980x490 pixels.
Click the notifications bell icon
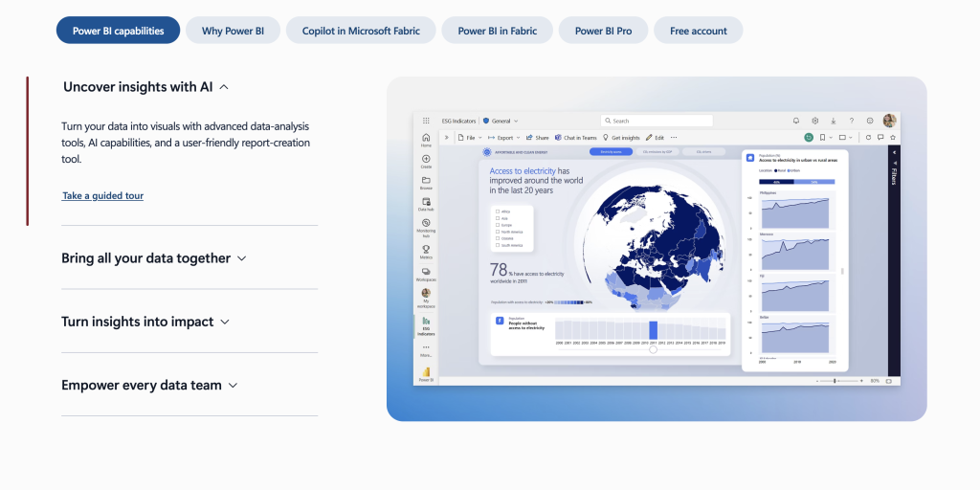pos(795,121)
